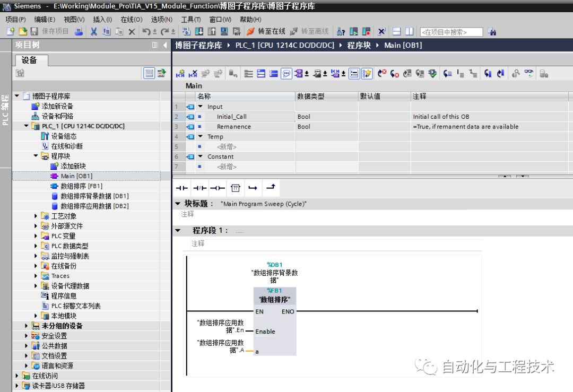
Task: Click the accessible devices icon
Action: coord(341,31)
